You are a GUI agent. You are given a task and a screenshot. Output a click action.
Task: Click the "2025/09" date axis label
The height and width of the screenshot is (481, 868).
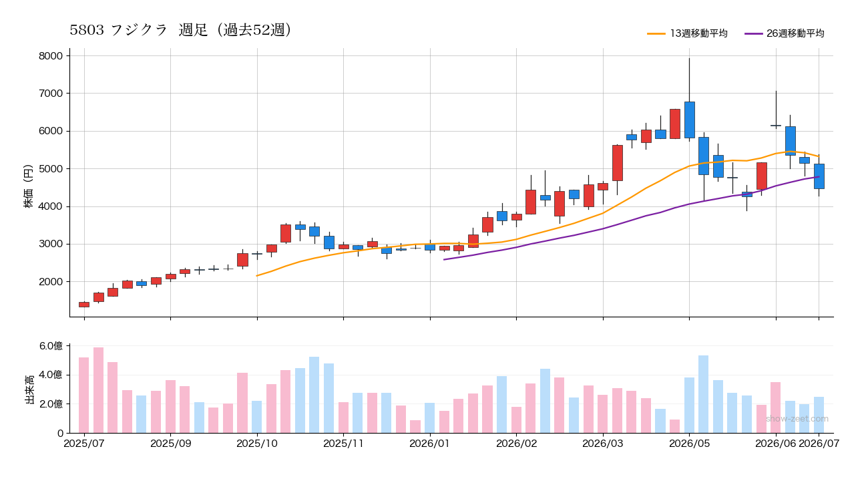coord(170,443)
